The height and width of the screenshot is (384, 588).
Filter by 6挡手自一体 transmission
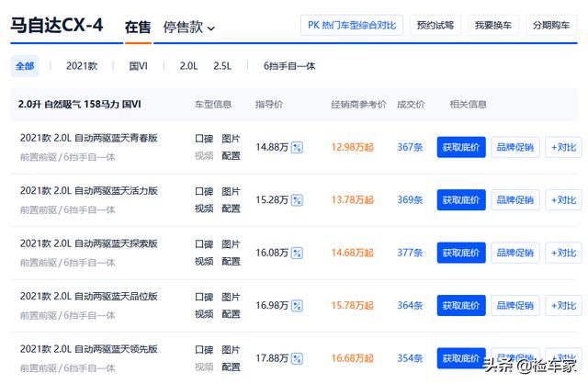point(289,66)
